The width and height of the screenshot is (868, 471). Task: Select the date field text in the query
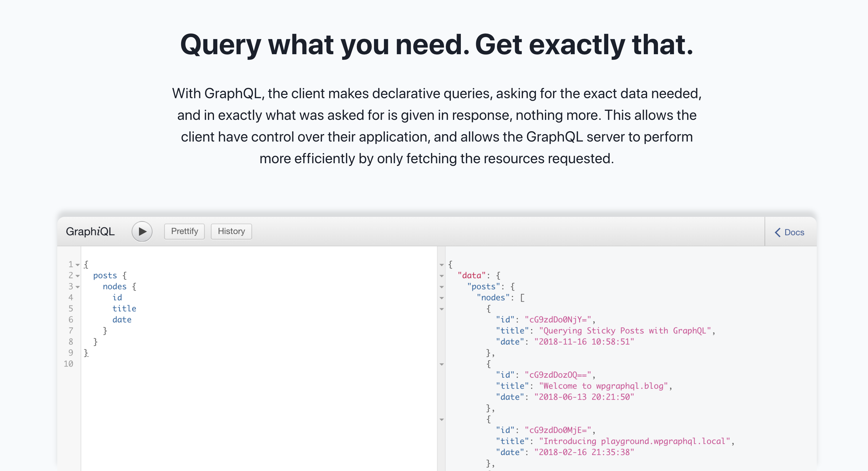[122, 320]
